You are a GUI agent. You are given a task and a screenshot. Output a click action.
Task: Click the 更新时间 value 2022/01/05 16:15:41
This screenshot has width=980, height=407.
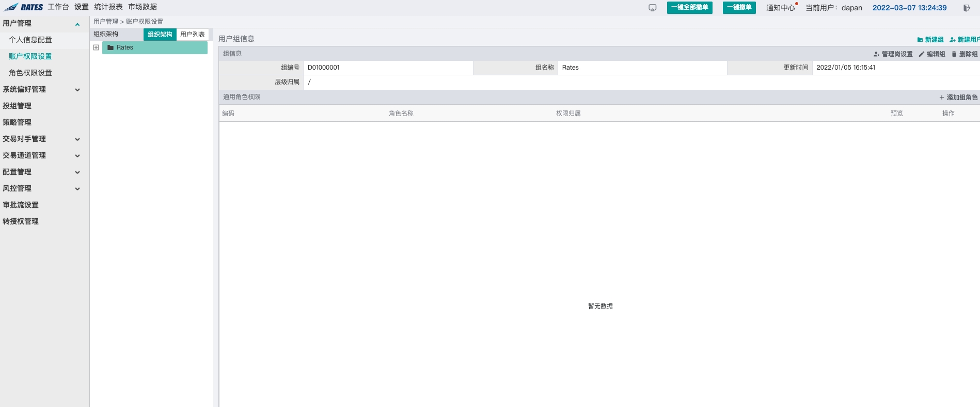pos(846,68)
